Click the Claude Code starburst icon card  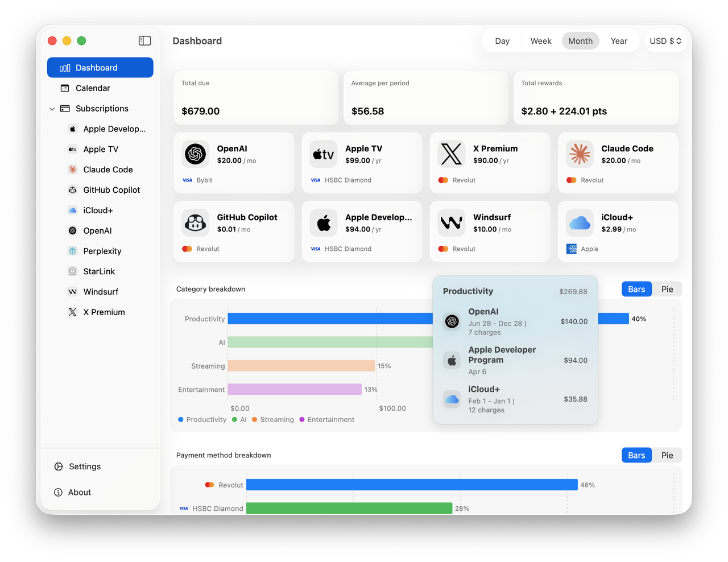580,154
